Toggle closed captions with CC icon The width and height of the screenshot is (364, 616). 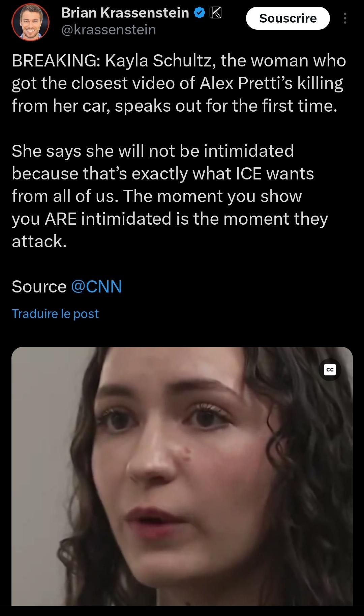tap(330, 370)
